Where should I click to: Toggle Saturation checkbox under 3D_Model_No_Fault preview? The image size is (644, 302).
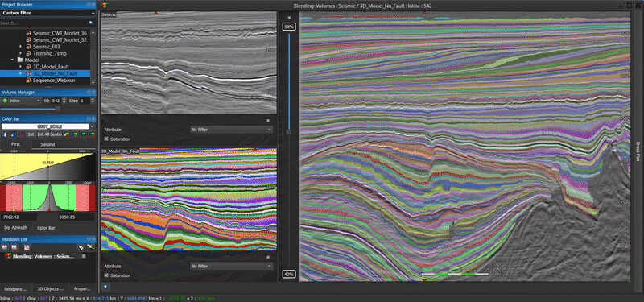(106, 275)
